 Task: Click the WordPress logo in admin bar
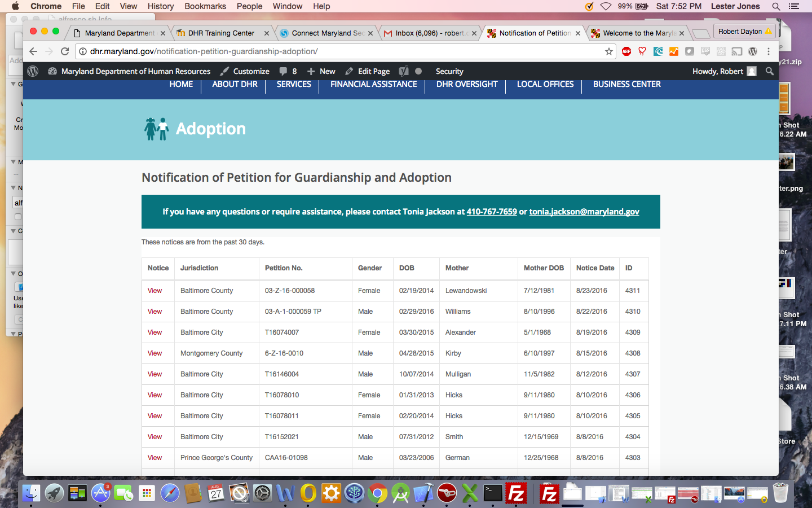[33, 71]
